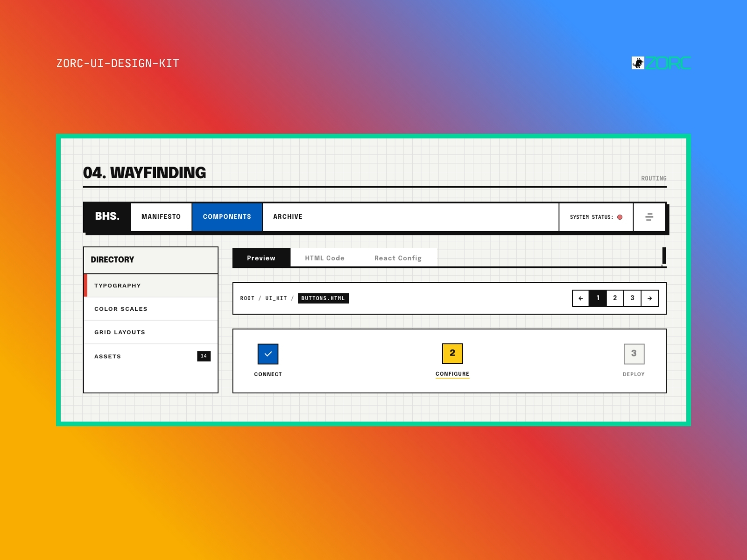Go to previous page with left arrow
Screen dimensions: 747x560
click(x=581, y=298)
